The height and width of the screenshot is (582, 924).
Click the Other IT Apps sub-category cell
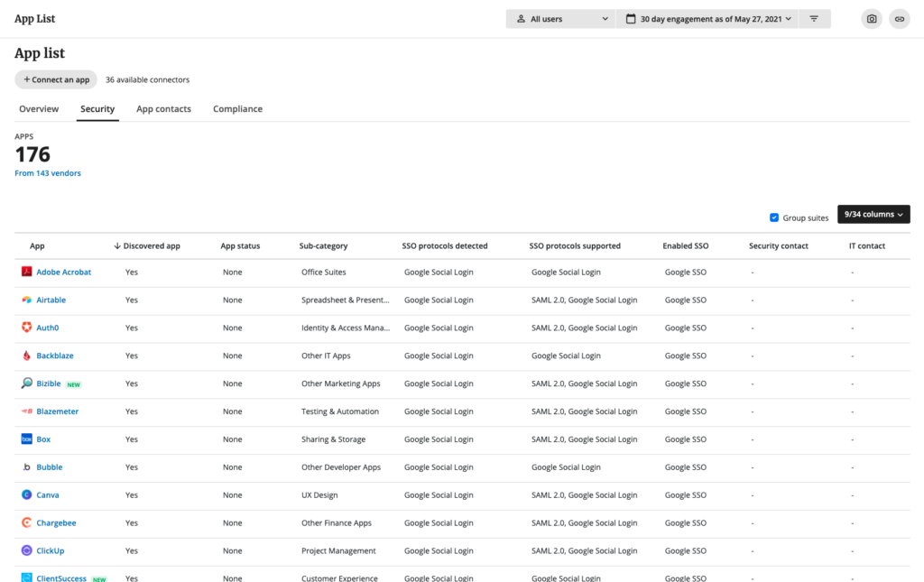326,356
